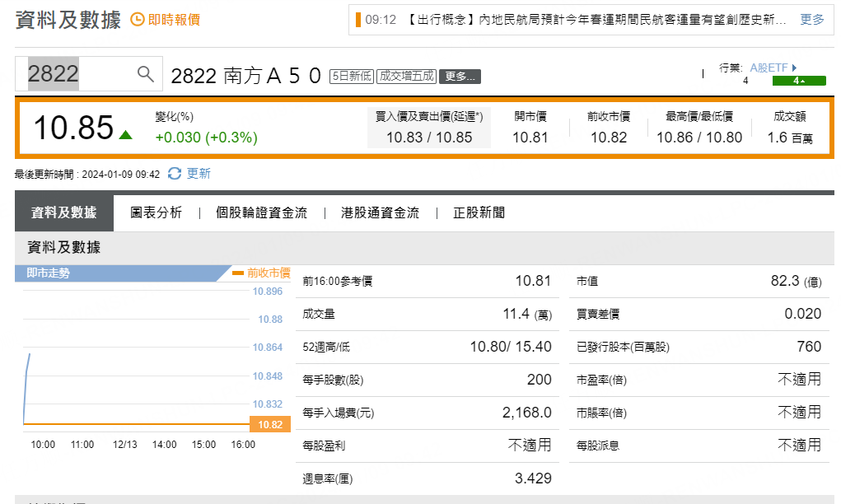Click the 每股派息 label
The width and height of the screenshot is (841, 504).
(597, 446)
